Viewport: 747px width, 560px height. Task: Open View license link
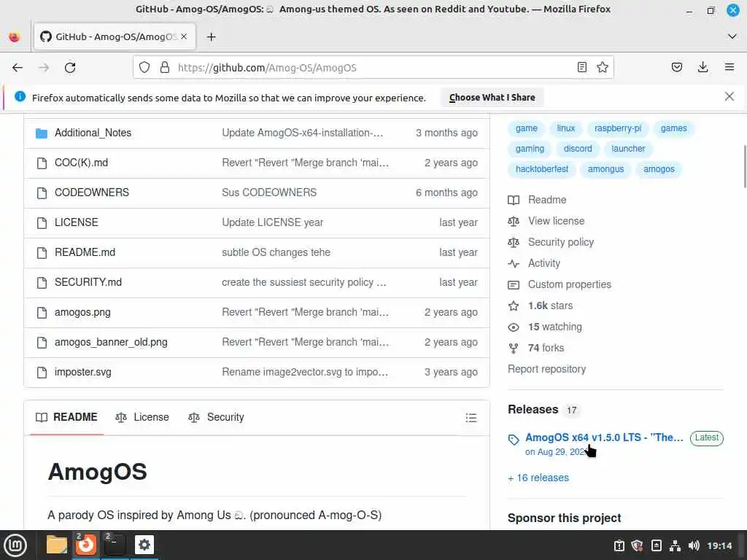pos(546,221)
